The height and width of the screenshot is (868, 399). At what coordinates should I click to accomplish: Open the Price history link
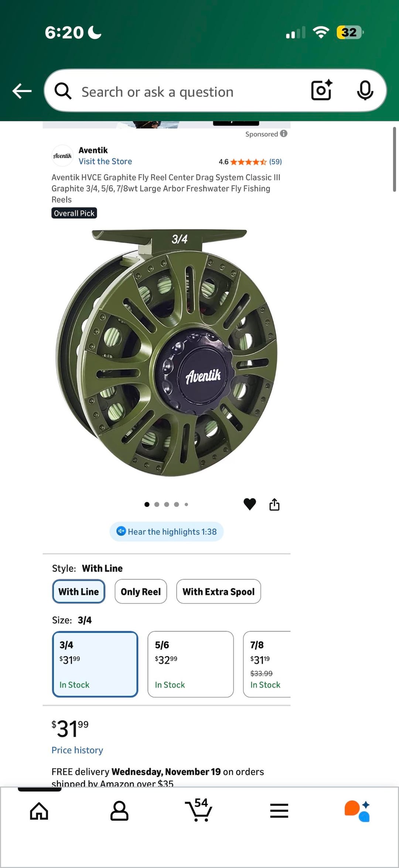(77, 750)
